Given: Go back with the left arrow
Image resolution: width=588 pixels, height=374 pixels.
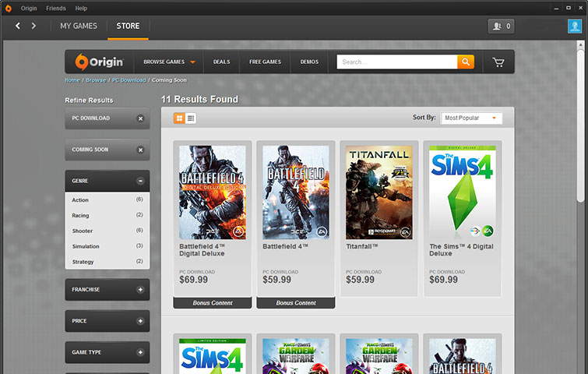Looking at the screenshot, I should [18, 26].
